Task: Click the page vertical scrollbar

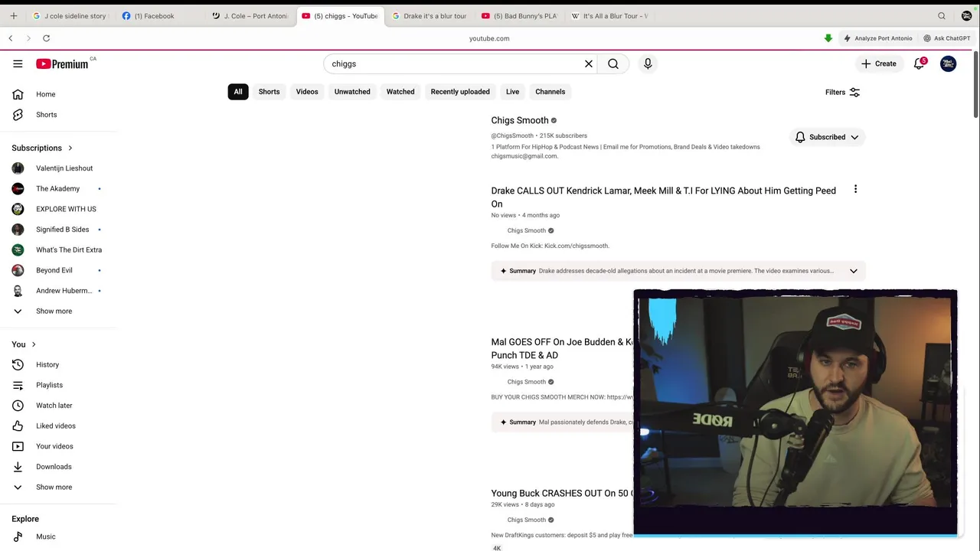Action: pyautogui.click(x=976, y=85)
